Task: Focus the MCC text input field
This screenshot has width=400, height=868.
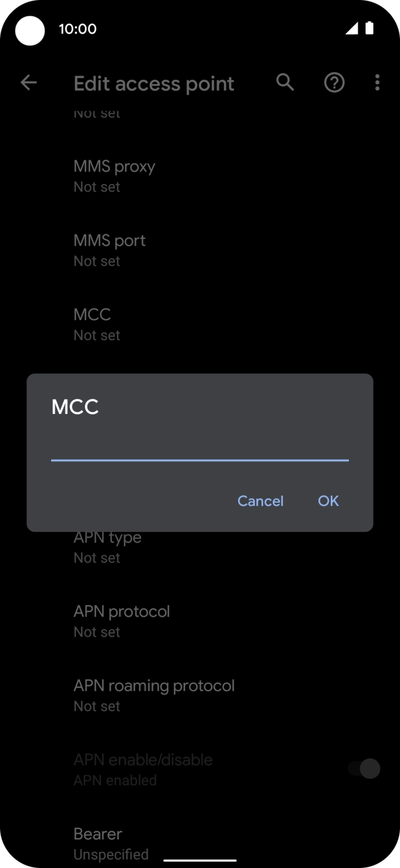Action: [x=199, y=448]
